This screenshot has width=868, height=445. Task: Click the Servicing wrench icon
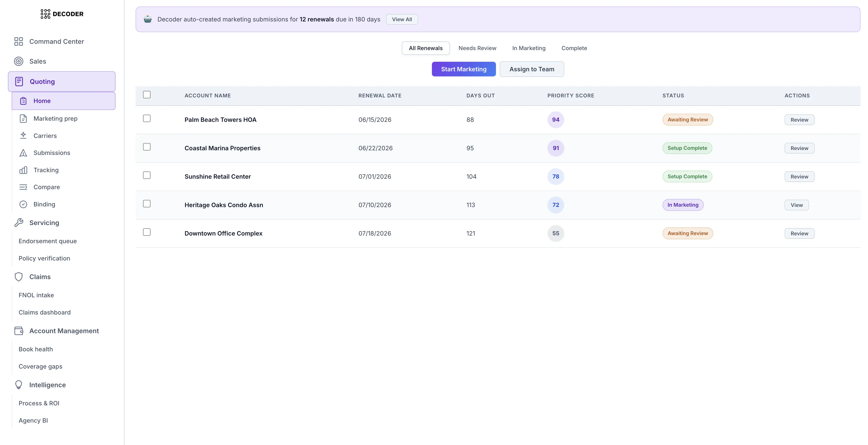click(19, 222)
